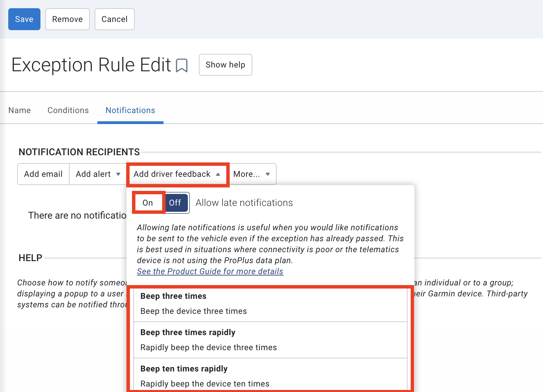Screen dimensions: 543x392
Task: Cancel editing the exception rule
Action: [x=114, y=19]
